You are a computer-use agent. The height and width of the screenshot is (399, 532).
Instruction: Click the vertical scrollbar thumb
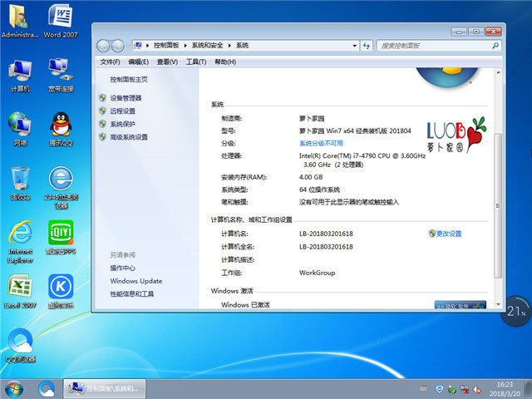coord(498,206)
